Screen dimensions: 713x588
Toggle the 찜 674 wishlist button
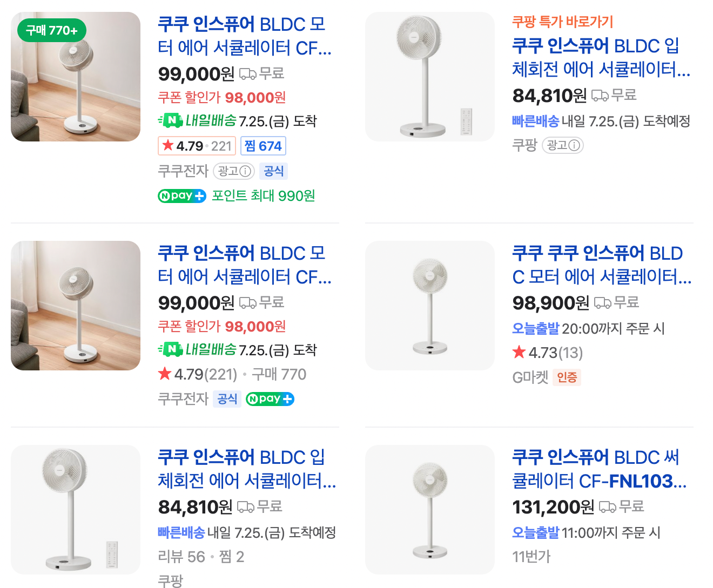coord(263,145)
